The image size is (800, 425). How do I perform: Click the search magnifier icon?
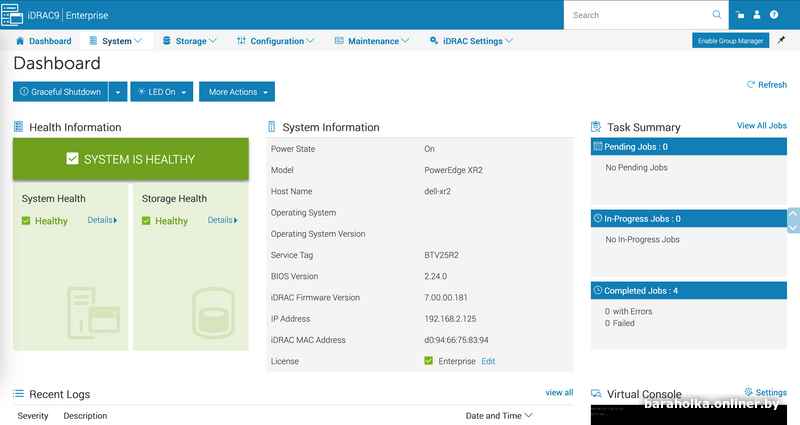point(717,15)
